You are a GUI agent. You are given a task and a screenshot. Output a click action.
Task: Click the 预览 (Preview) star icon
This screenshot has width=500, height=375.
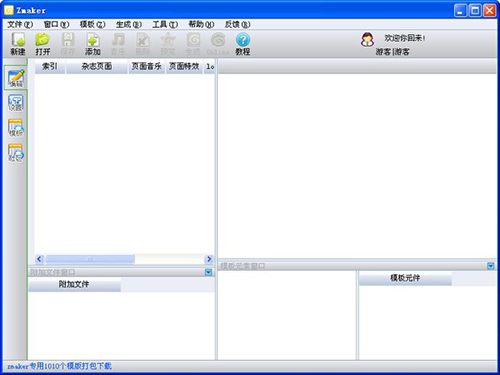coord(168,43)
